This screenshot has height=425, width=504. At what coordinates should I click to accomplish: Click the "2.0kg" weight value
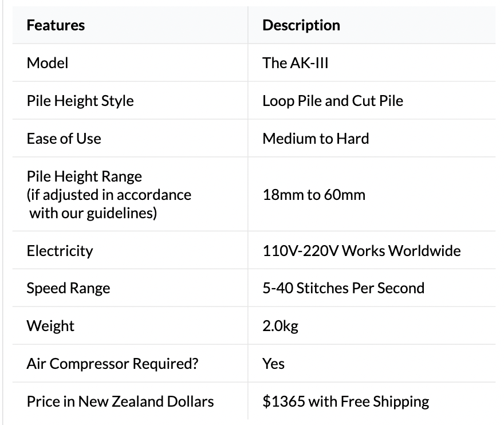pyautogui.click(x=281, y=326)
